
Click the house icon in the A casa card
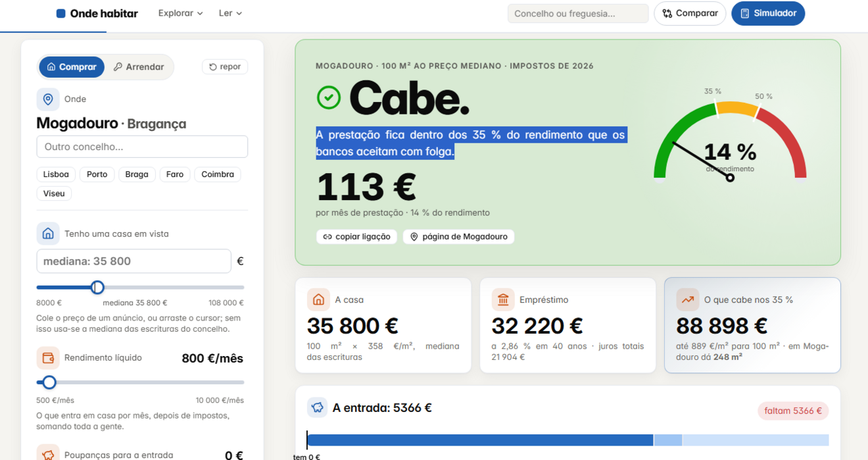click(x=318, y=299)
